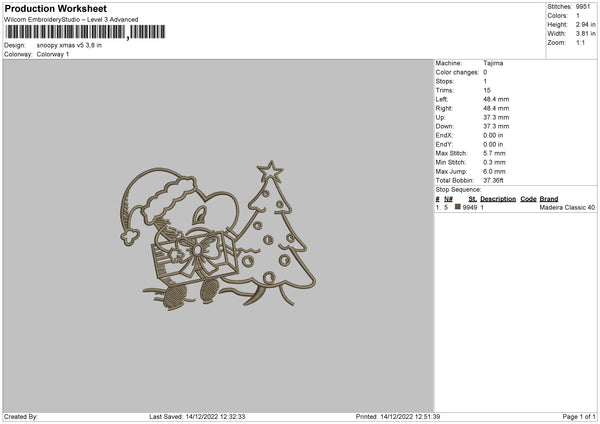This screenshot has width=600, height=424.
Task: Click the 'Created By:' footer label
Action: click(21, 417)
